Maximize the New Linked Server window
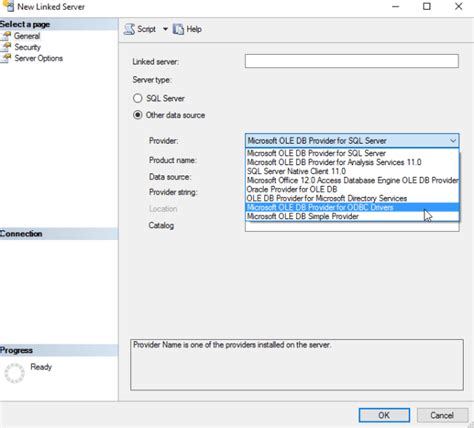The image size is (474, 428). click(x=427, y=6)
